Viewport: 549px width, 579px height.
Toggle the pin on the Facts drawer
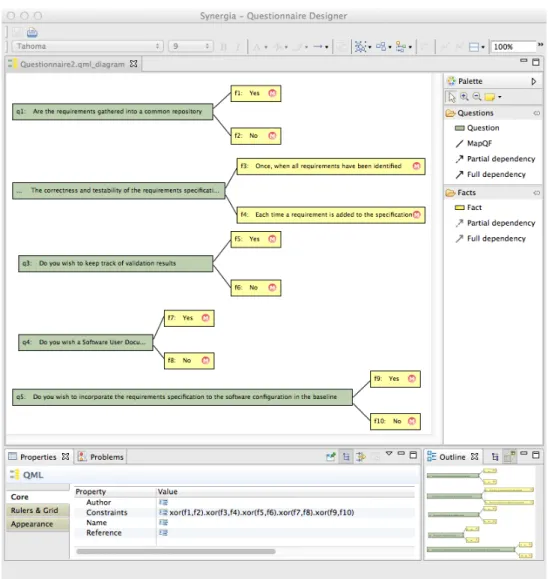tap(536, 193)
